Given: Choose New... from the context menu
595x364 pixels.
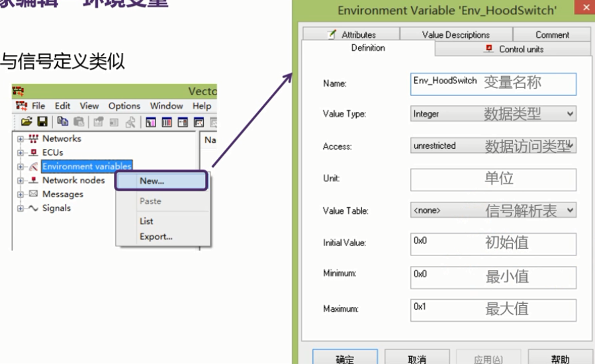Looking at the screenshot, I should [161, 181].
